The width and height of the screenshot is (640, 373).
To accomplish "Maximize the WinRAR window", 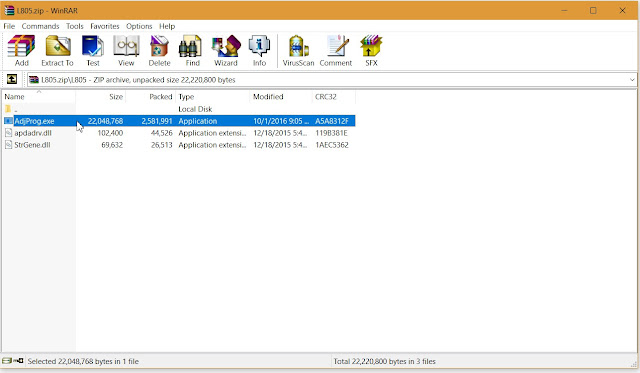I will [x=593, y=10].
